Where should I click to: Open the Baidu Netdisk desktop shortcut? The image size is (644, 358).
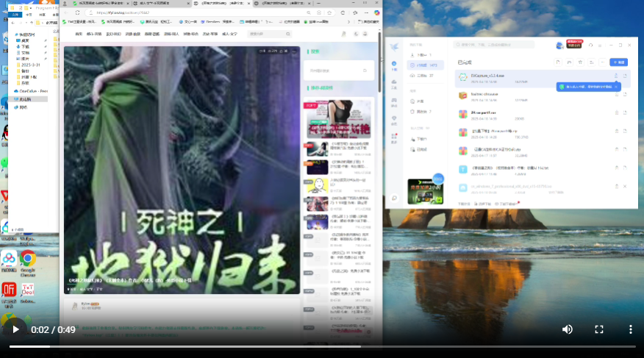(x=9, y=262)
